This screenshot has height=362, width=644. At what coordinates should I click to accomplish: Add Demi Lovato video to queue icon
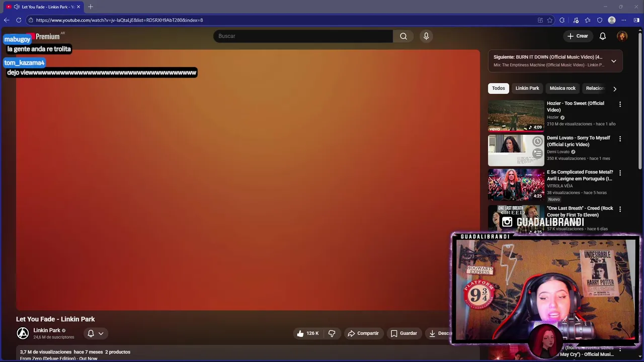coord(537,153)
